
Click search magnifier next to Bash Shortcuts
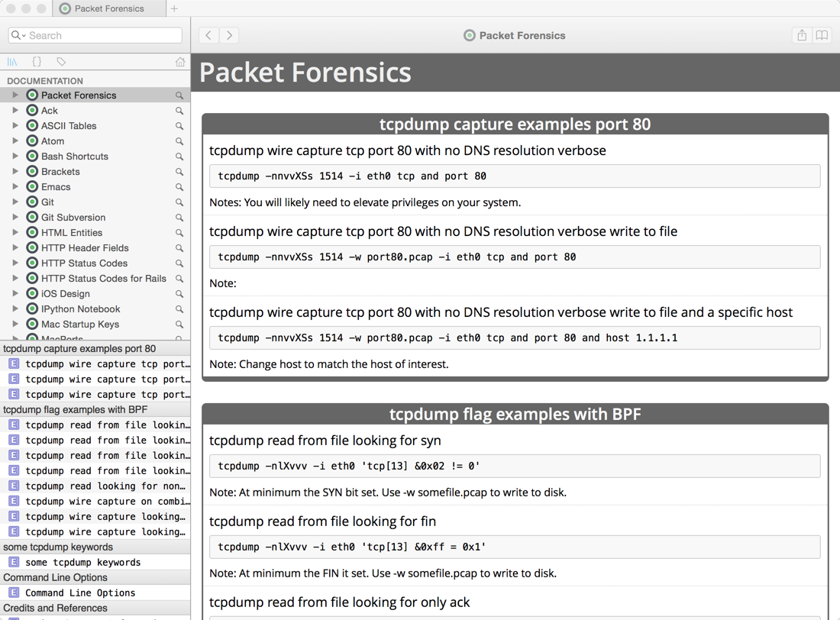coord(179,157)
